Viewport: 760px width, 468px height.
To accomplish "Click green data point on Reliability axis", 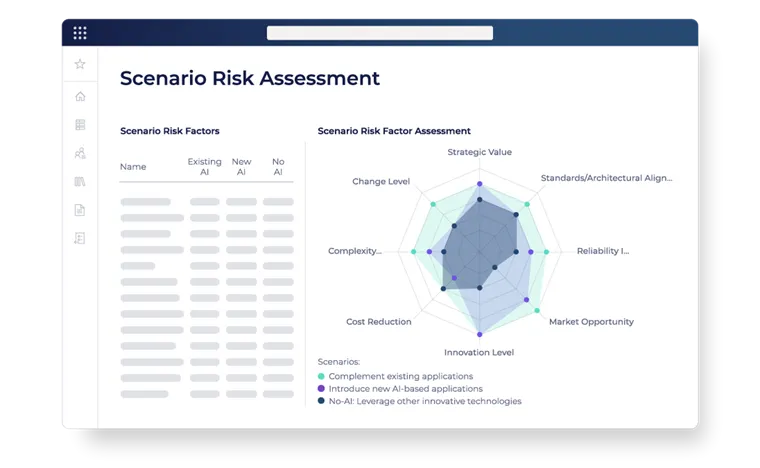I will coord(546,252).
